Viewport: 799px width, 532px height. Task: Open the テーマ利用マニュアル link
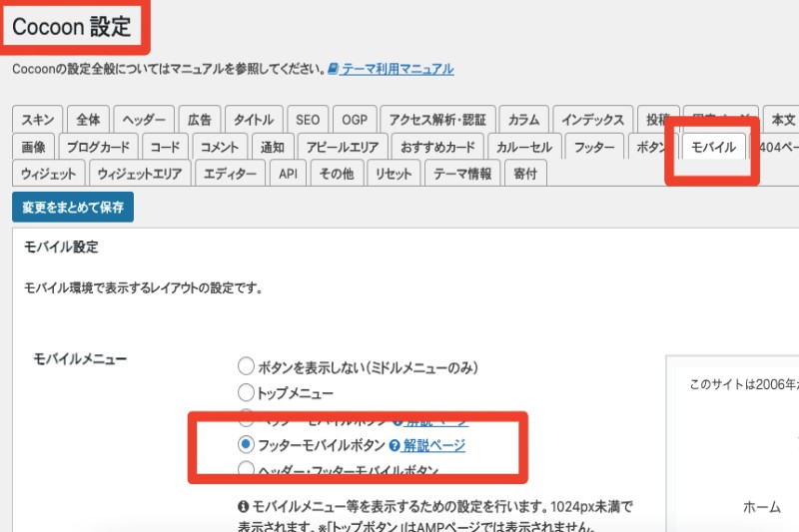pos(398,70)
